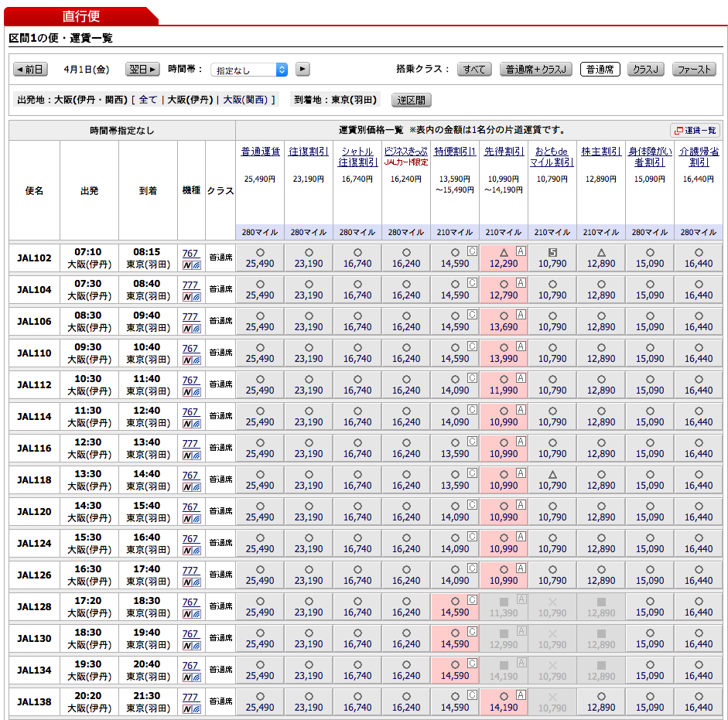Image resolution: width=728 pixels, height=720 pixels.
Task: Select JAL114 特便割引 14,090 fare
Action: coord(455,416)
